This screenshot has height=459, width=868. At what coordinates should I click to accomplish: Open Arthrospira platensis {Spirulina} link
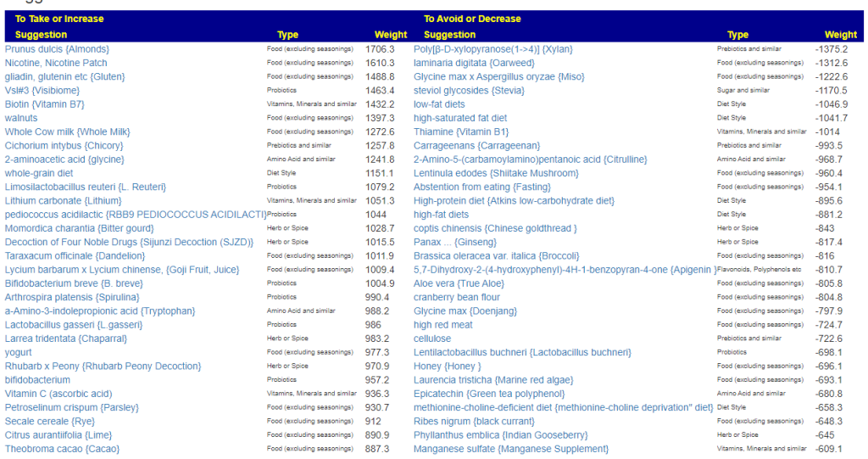point(72,297)
